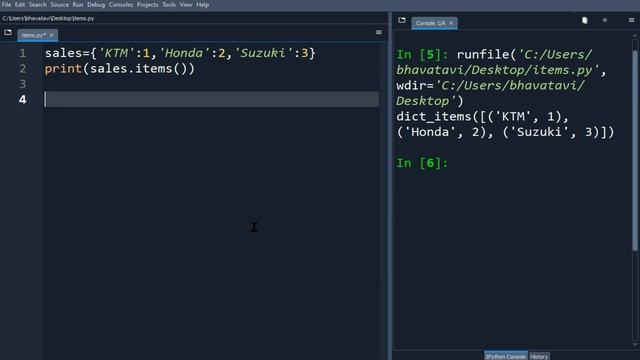The image size is (640, 360).
Task: Click line number 2 in gutter
Action: (x=22, y=69)
